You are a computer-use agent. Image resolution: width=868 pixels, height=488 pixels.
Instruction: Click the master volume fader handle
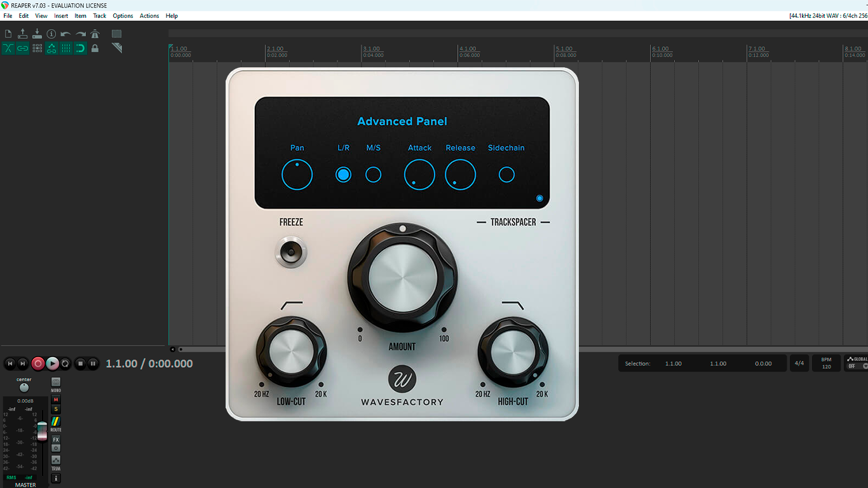(42, 431)
